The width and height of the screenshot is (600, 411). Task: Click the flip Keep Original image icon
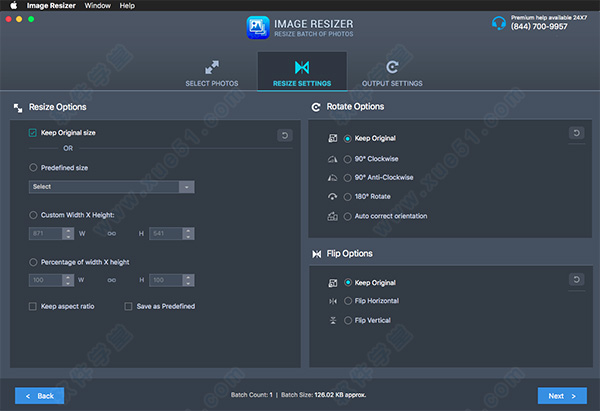pyautogui.click(x=333, y=283)
